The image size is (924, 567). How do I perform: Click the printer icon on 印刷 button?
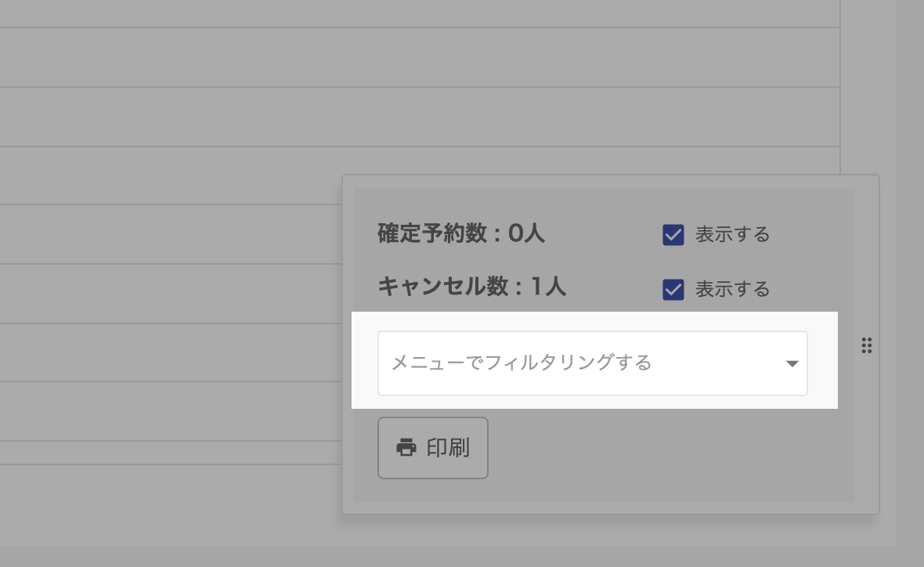pyautogui.click(x=406, y=448)
